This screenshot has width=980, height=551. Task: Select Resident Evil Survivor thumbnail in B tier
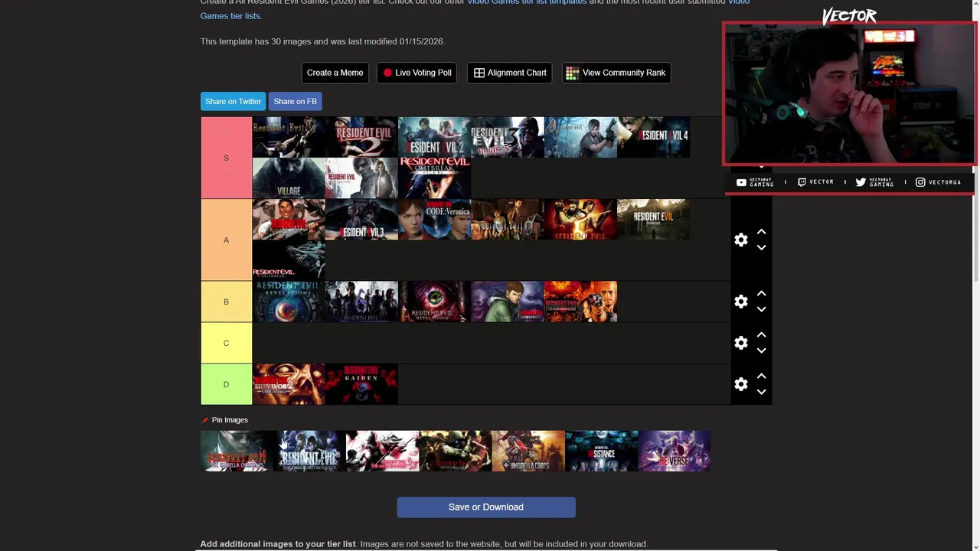click(507, 302)
